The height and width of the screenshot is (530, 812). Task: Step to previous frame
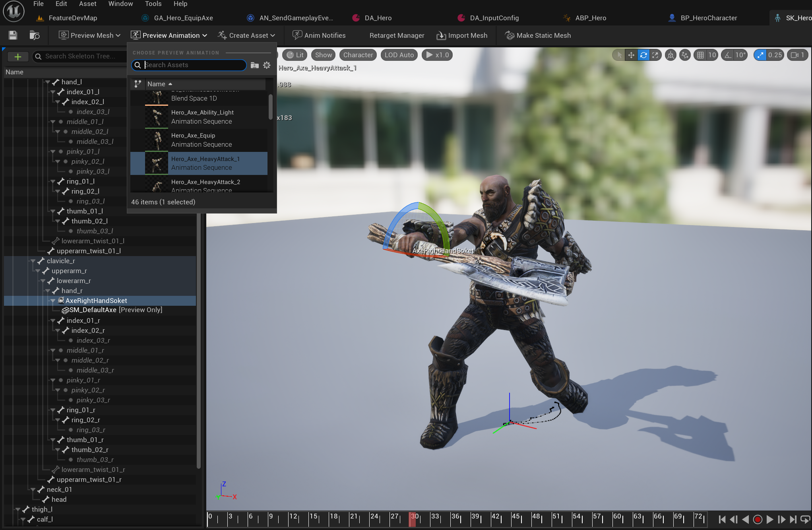pyautogui.click(x=734, y=519)
